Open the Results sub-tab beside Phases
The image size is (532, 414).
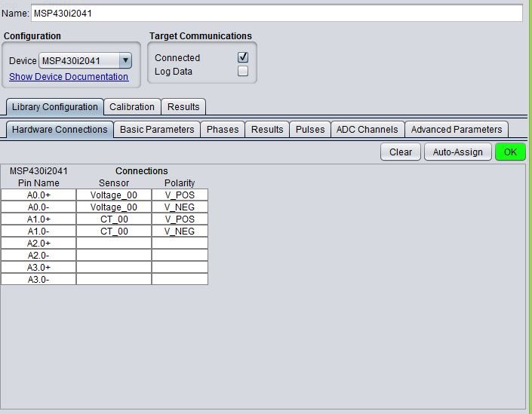pyautogui.click(x=267, y=130)
